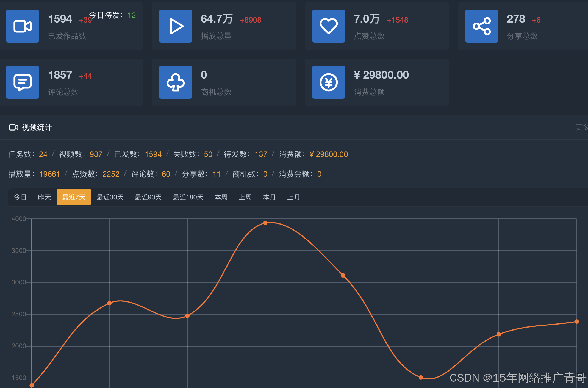Click the play icon for total plays
The image size is (588, 388).
click(175, 26)
